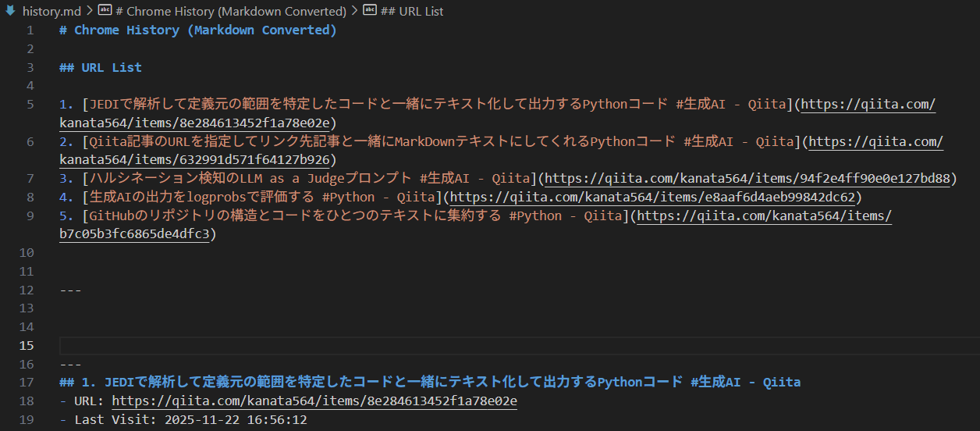Viewport: 980px width, 431px height.
Task: Open breadcrumb "# Chrome History (Markdown Converted)"
Action: click(x=230, y=12)
